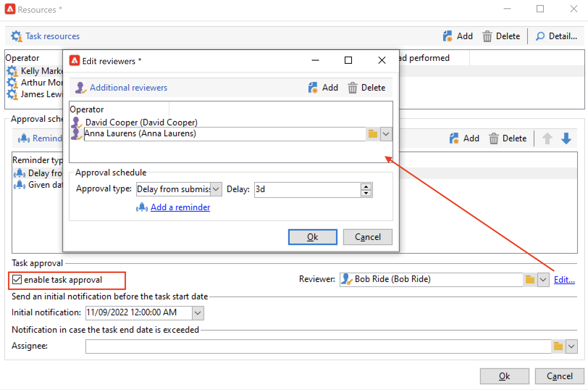Open folder icon next to Reviewer field
Screen dimensions: 588x390
pos(530,280)
